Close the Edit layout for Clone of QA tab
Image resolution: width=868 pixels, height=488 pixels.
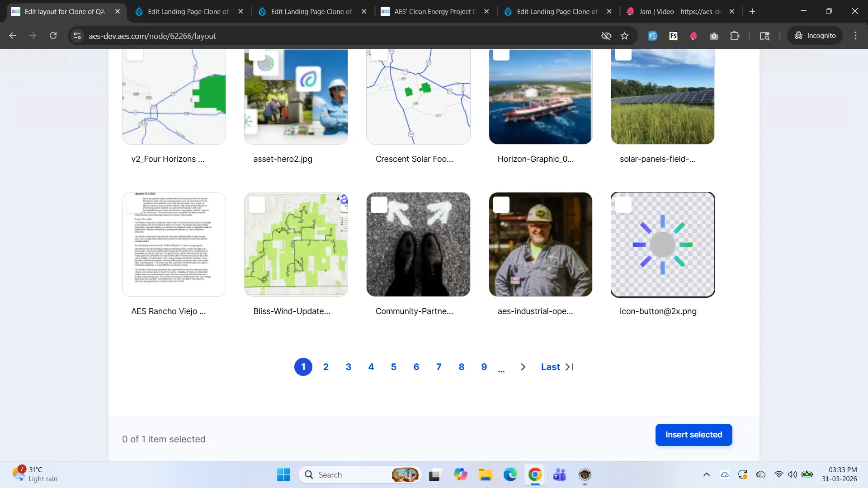118,11
